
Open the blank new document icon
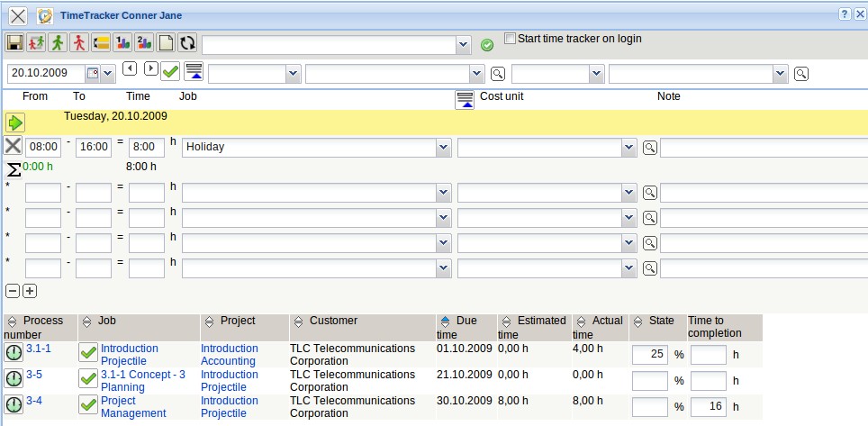pos(166,42)
